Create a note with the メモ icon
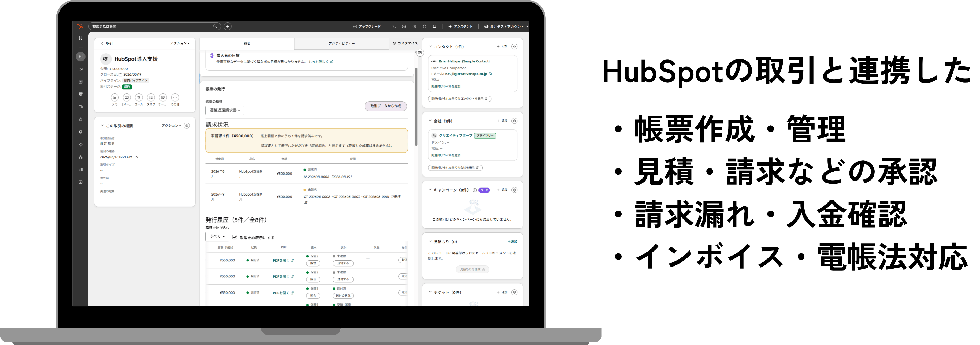This screenshot has height=345, width=980. [114, 98]
